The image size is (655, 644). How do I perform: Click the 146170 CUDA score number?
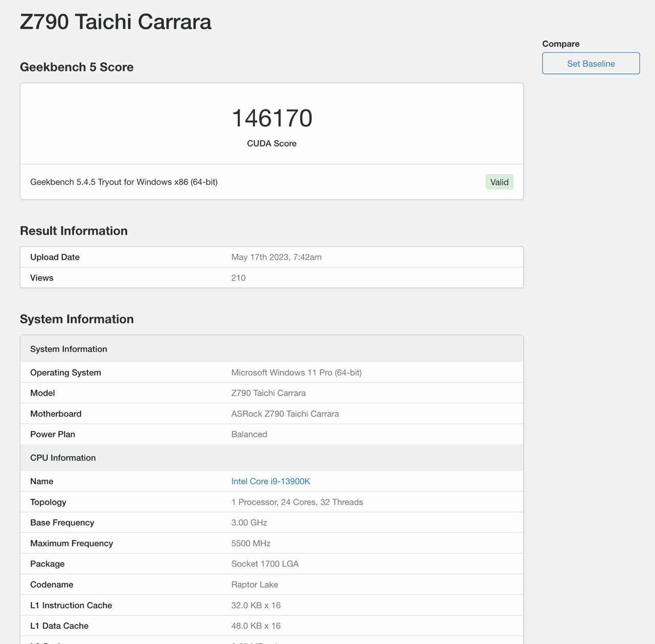click(272, 118)
